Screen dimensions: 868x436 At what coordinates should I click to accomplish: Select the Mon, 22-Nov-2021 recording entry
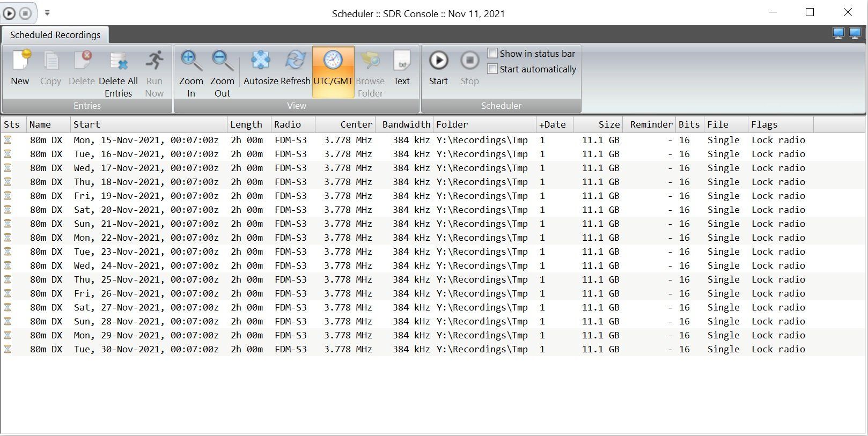tap(433, 238)
